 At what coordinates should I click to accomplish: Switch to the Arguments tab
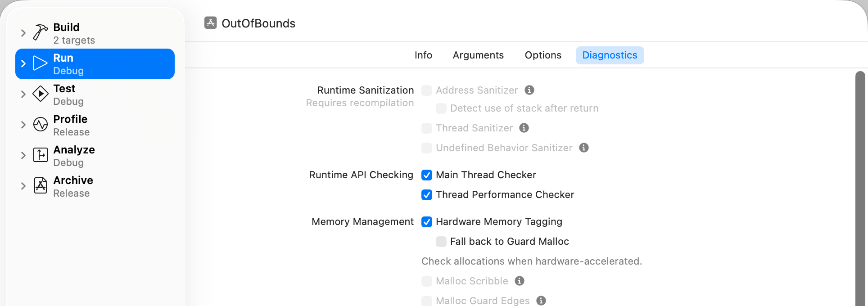[478, 55]
